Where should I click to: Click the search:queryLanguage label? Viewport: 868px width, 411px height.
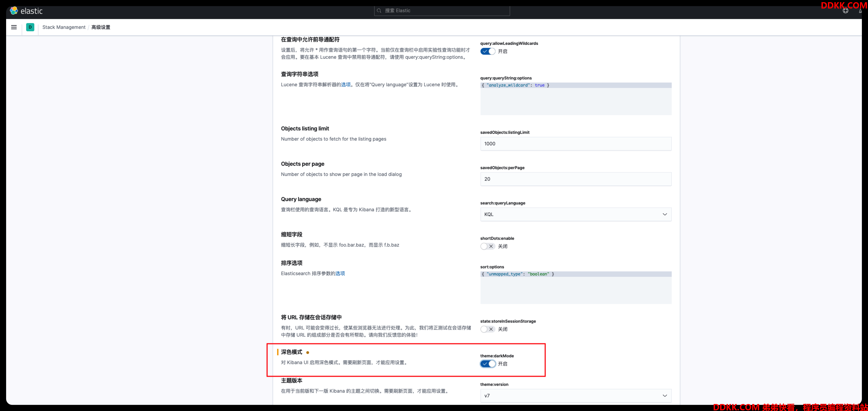coord(502,203)
